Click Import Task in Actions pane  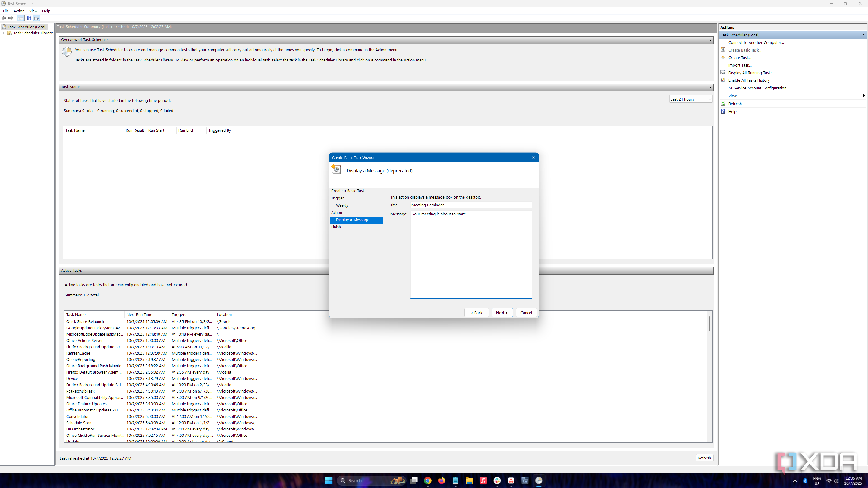(740, 65)
